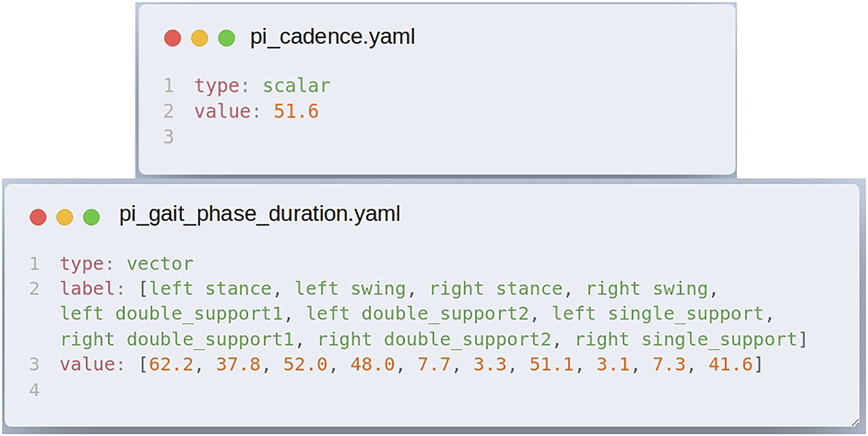The width and height of the screenshot is (868, 436).
Task: Click yellow minimize dot on pi_cadence.yaml window
Action: point(199,38)
